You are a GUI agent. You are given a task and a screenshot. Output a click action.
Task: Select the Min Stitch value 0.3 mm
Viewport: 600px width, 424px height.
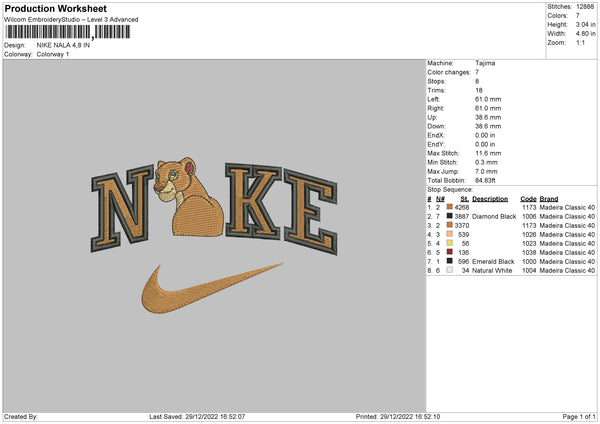486,162
